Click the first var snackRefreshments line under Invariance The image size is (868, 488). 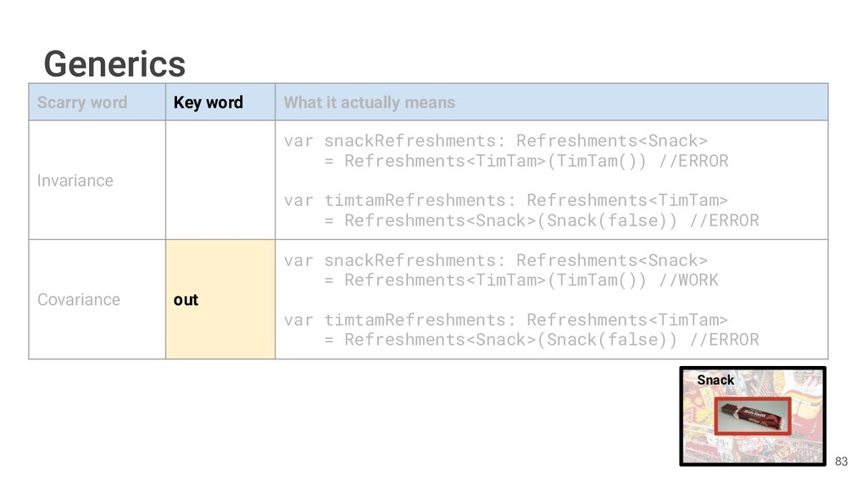coord(495,140)
